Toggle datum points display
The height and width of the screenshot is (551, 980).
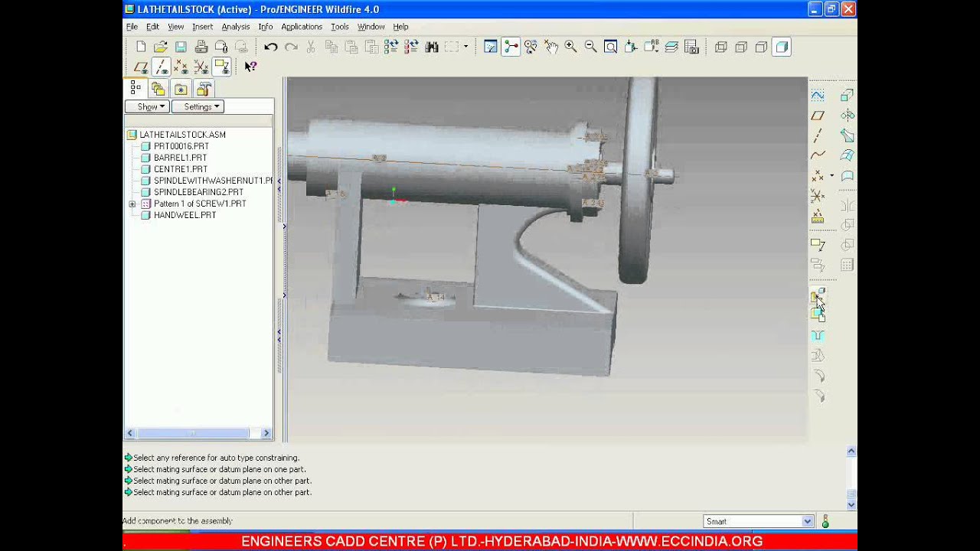[x=181, y=67]
